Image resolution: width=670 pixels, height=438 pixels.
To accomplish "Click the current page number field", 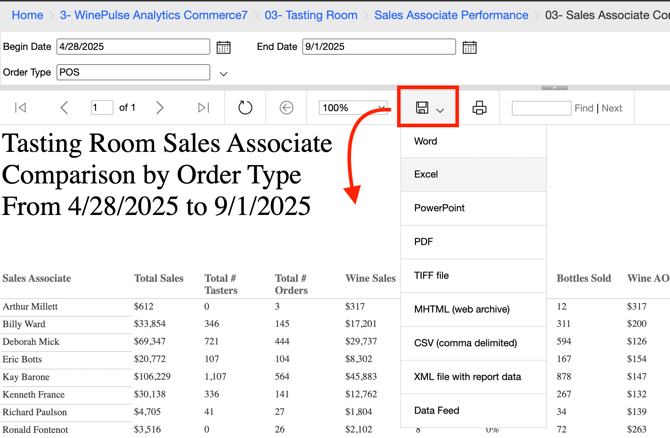I will point(101,108).
